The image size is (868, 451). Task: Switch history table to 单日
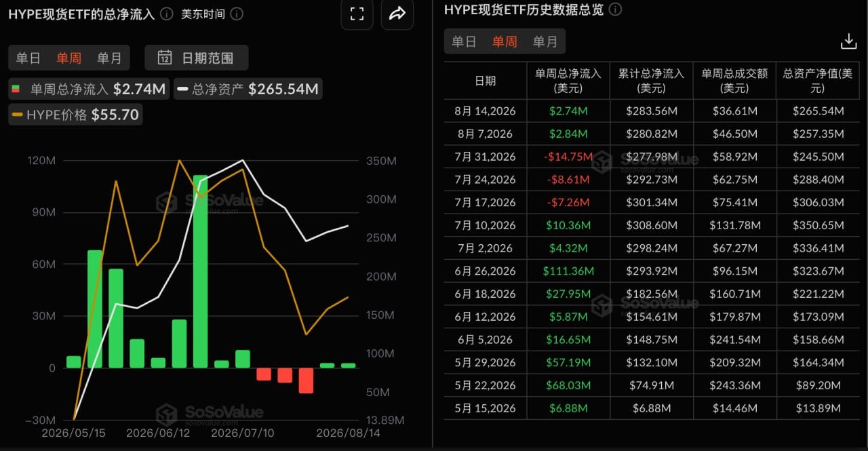(x=464, y=41)
